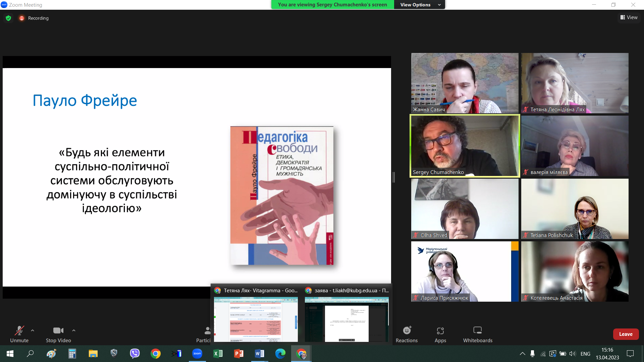Viewport: 644px width, 362px height.
Task: Open the Wi-Fi network tray icon
Action: pos(543,354)
